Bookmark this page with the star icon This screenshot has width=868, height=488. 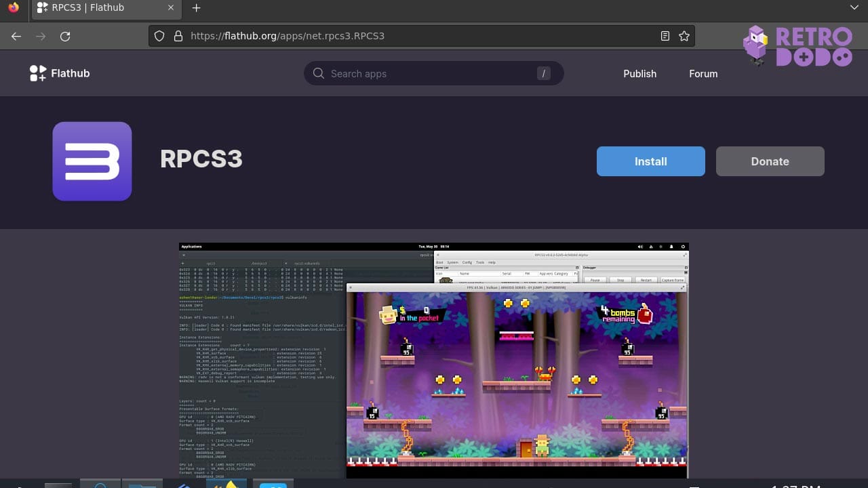tap(684, 36)
